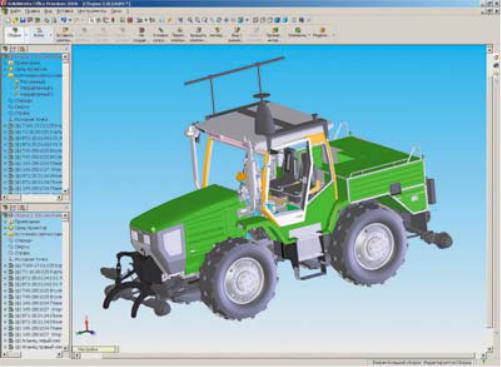This screenshot has width=501, height=367.
Task: Open the Инструменты menu
Action: [92, 11]
